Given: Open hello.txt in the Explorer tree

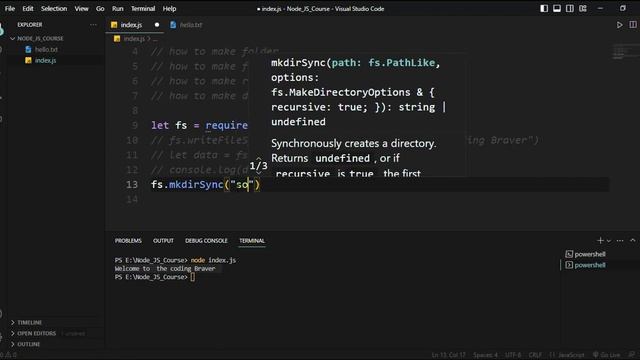Looking at the screenshot, I should click(x=46, y=49).
